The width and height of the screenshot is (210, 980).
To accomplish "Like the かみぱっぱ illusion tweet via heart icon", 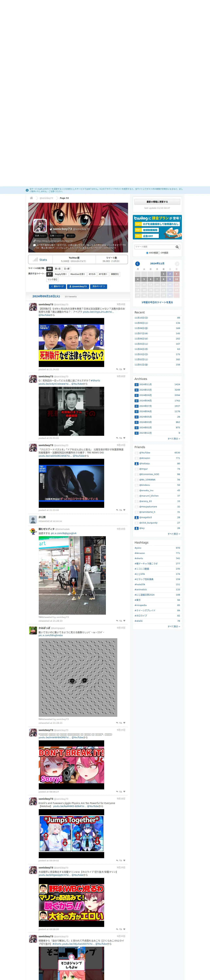I will click(124, 722).
